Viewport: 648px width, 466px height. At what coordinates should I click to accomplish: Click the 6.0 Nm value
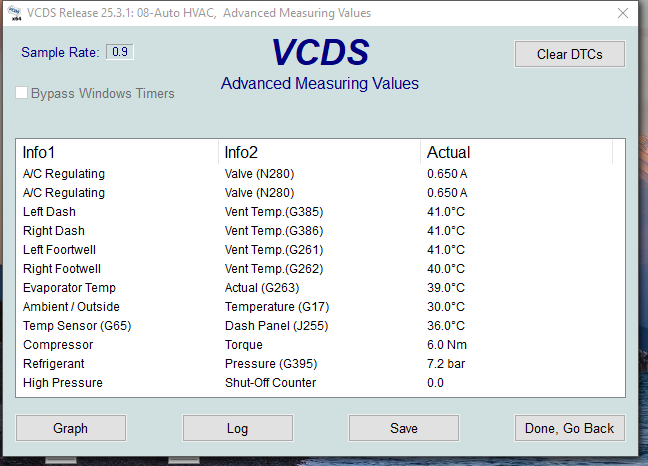(x=447, y=345)
